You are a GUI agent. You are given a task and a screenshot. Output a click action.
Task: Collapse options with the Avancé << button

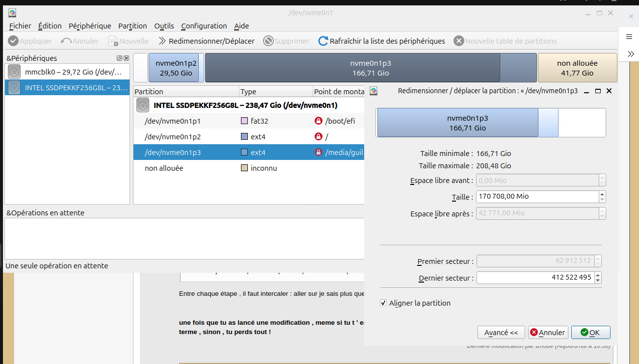pos(501,332)
